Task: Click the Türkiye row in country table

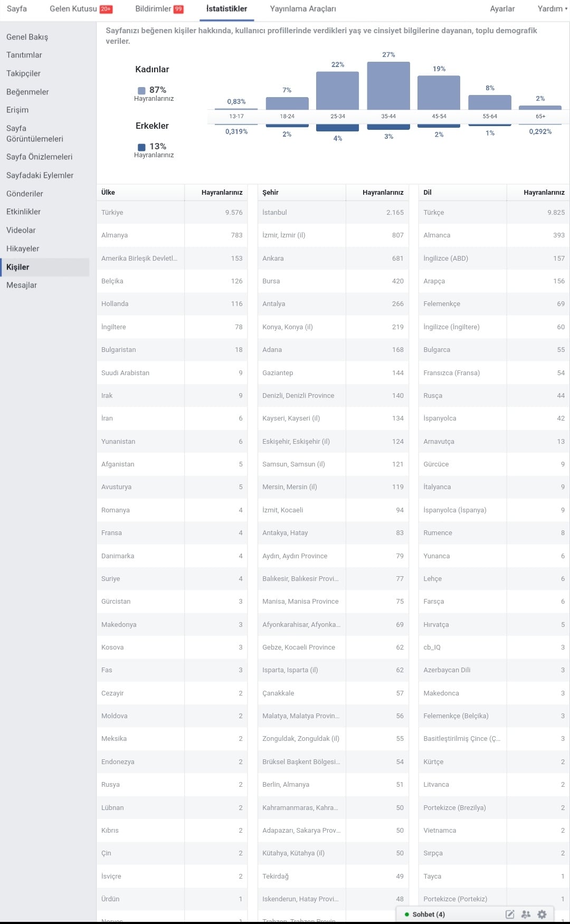Action: [x=172, y=213]
